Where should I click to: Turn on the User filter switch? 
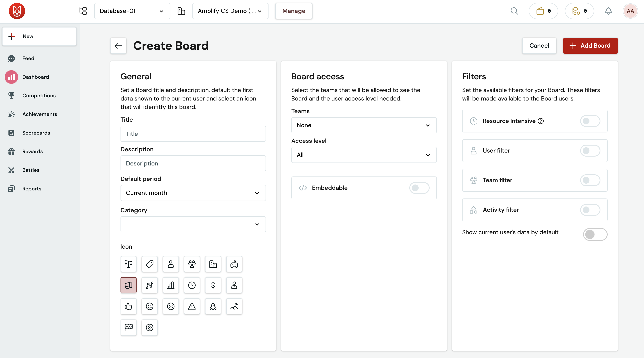590,151
